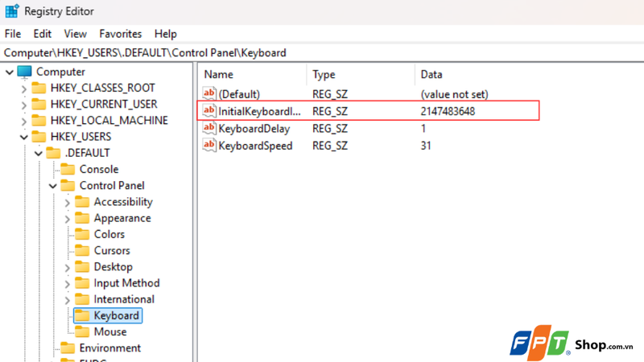Click the Registry Editor title bar icon
644x362 pixels.
(11, 11)
